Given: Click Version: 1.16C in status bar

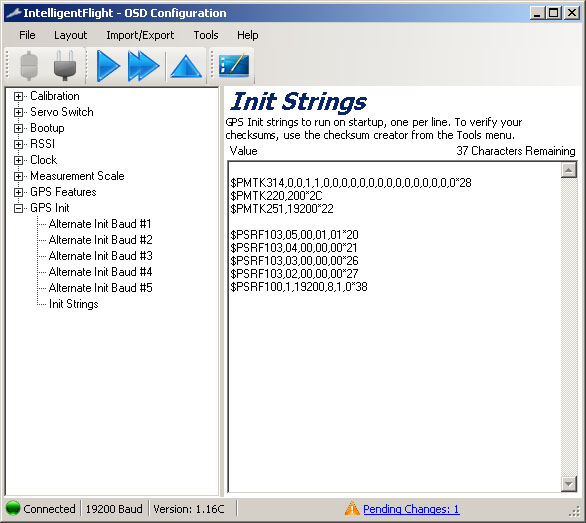Looking at the screenshot, I should click(189, 509).
